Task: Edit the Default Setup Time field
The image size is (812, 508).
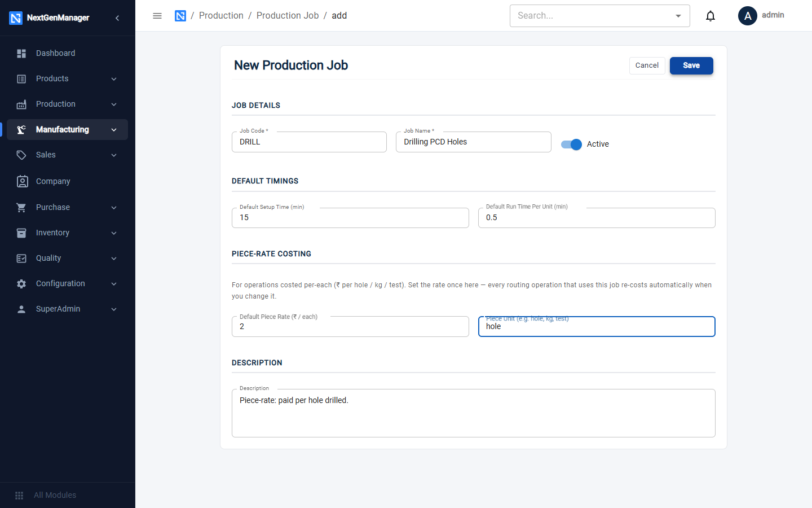Action: click(x=350, y=218)
